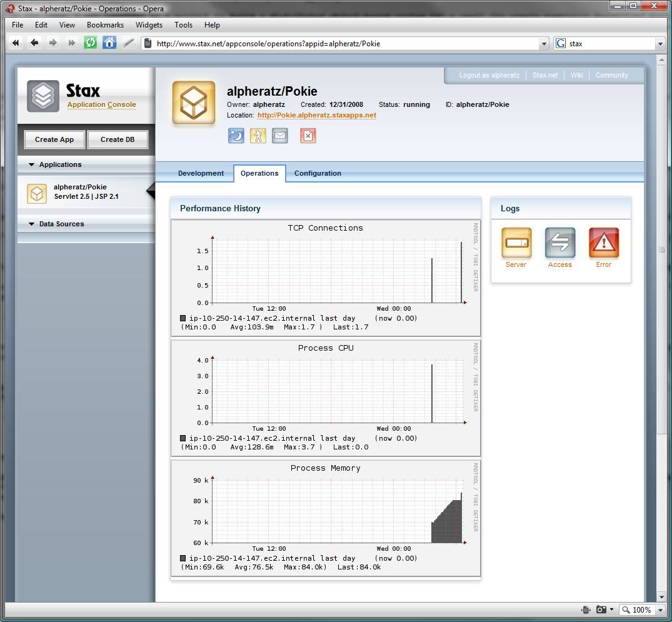This screenshot has height=622, width=672.
Task: Open the Stax.net link
Action: pos(544,75)
